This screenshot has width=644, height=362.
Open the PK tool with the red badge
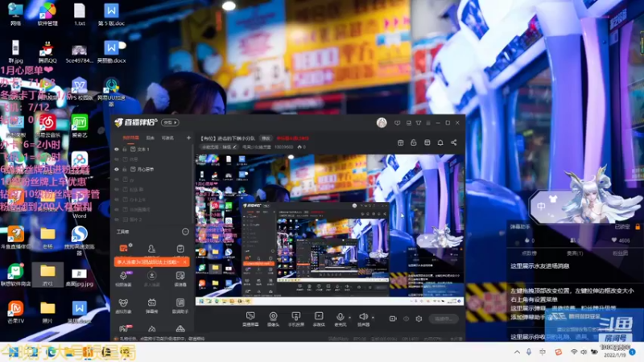pos(124,328)
